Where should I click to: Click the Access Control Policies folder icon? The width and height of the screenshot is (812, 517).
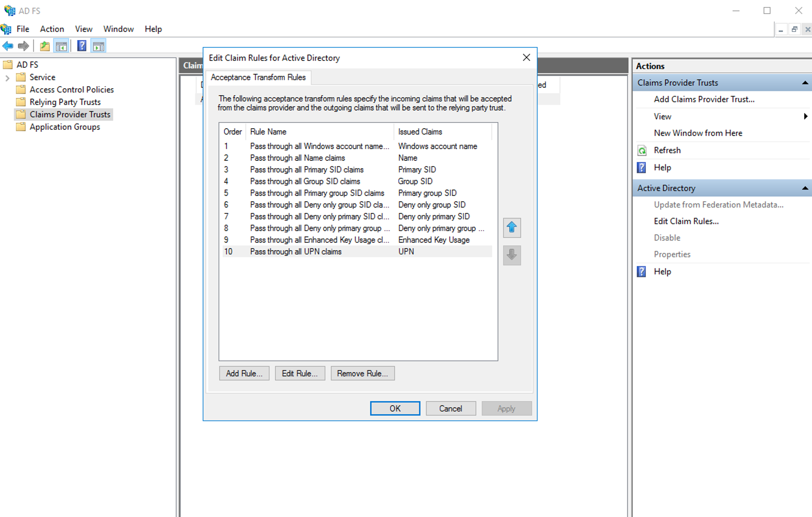pos(21,89)
